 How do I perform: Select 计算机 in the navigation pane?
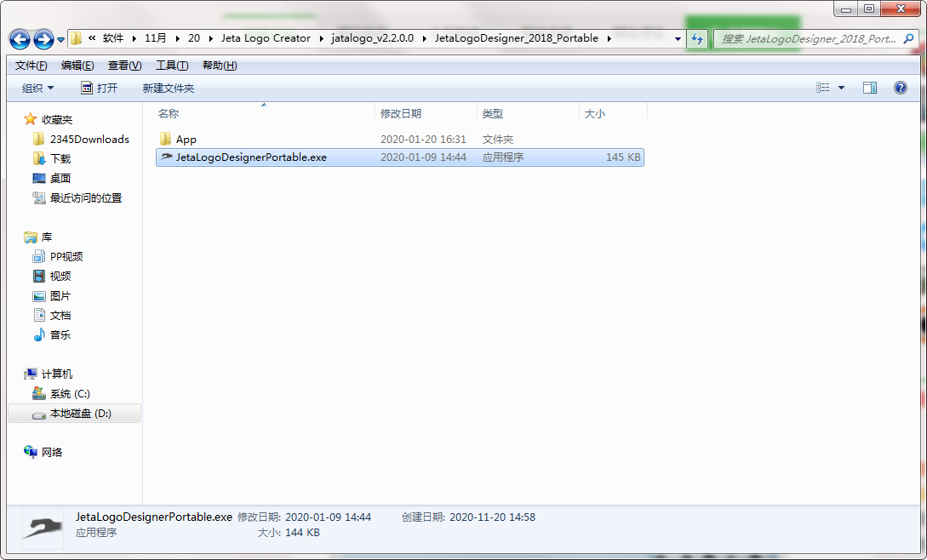(x=57, y=374)
